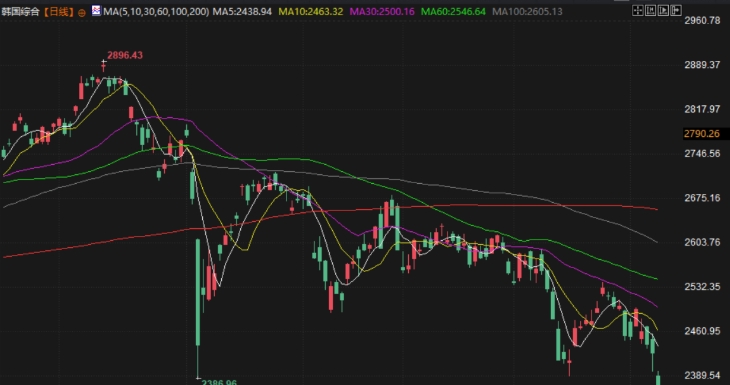Click the MA5:2438.94 value label

tap(242, 11)
